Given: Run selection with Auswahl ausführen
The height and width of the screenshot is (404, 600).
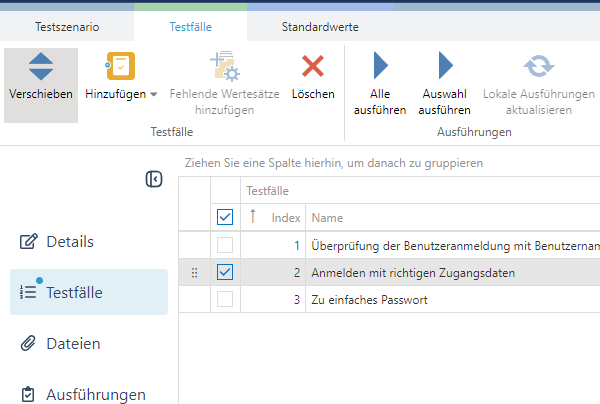Looking at the screenshot, I should (445, 67).
